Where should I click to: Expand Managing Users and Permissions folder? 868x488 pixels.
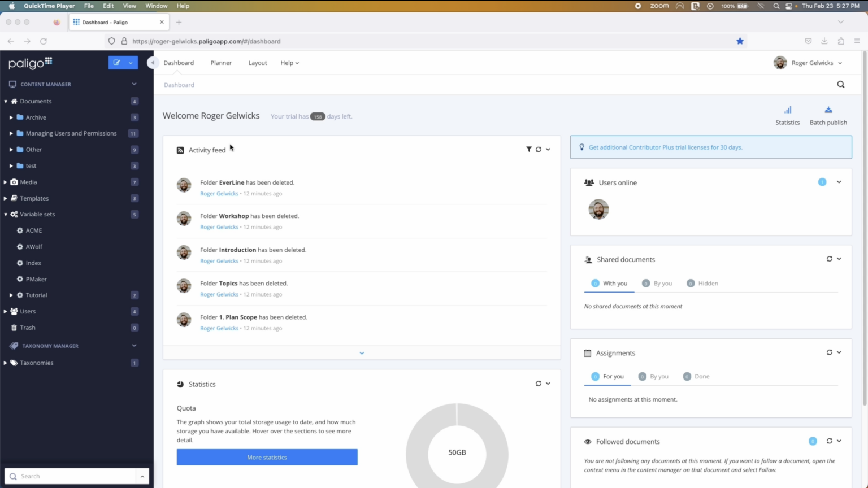click(11, 133)
